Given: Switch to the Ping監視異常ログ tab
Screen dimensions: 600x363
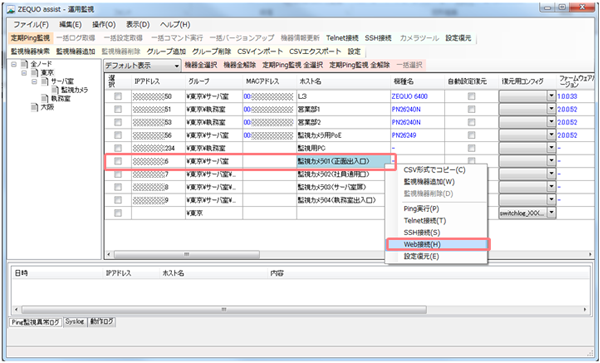Looking at the screenshot, I should tap(36, 322).
